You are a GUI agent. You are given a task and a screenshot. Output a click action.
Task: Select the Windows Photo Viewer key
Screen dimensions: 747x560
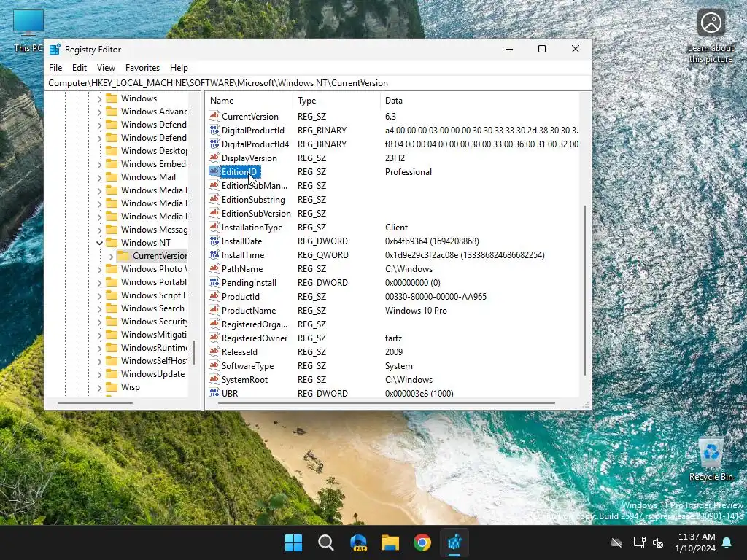tap(154, 269)
